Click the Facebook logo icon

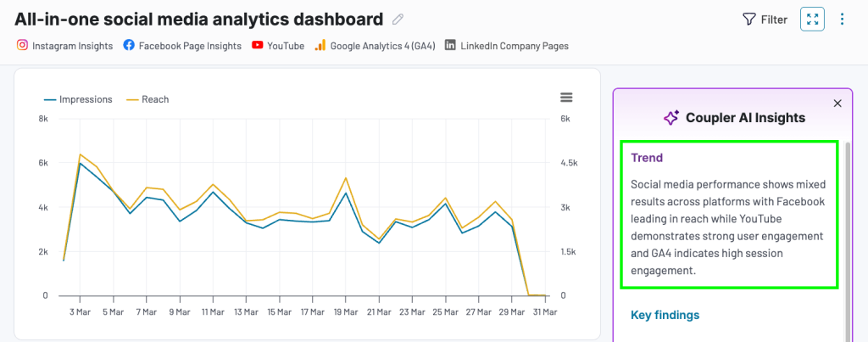coord(128,46)
